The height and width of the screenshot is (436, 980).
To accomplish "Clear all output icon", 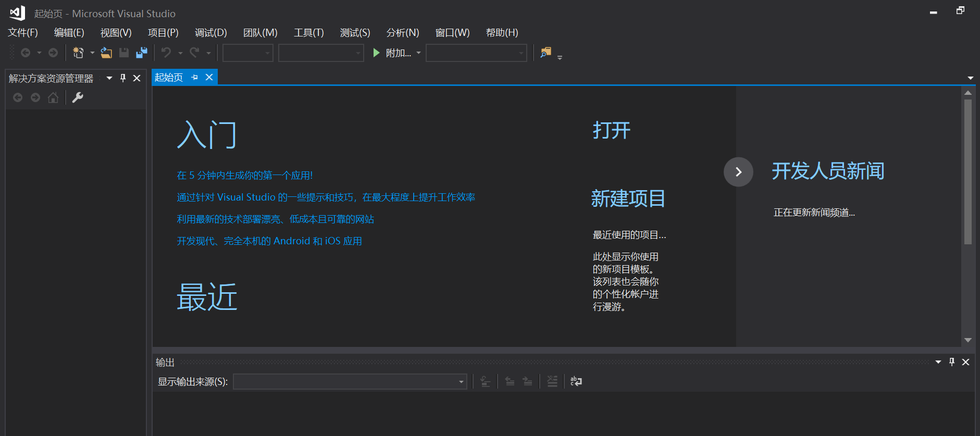I will (552, 381).
